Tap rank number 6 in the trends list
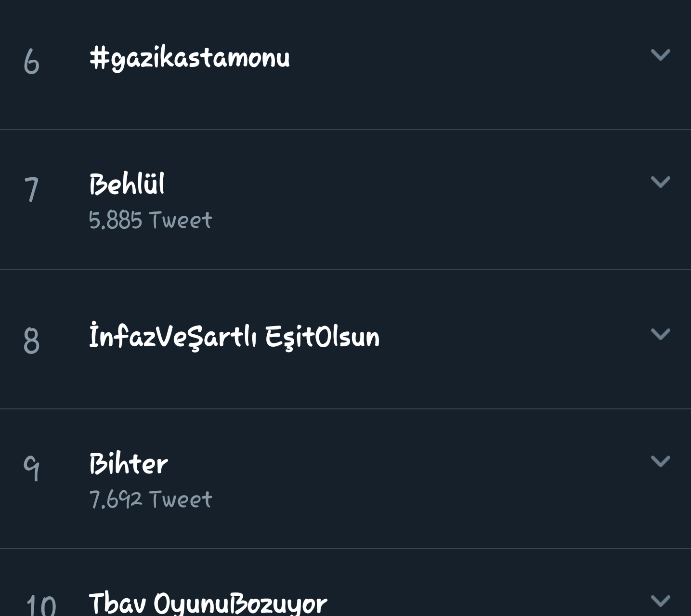Screen dimensions: 691x616 (31, 62)
